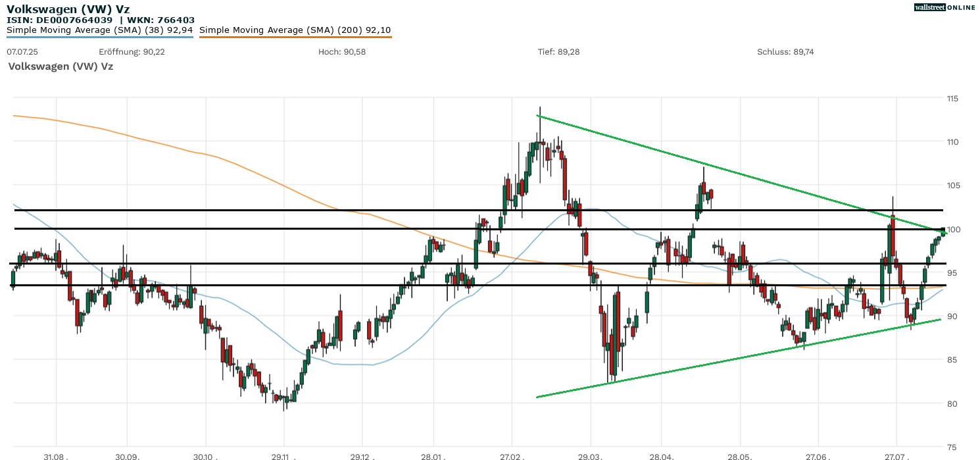The height and width of the screenshot is (460, 980).
Task: Click the 29.11. date axis label
Action: [283, 455]
